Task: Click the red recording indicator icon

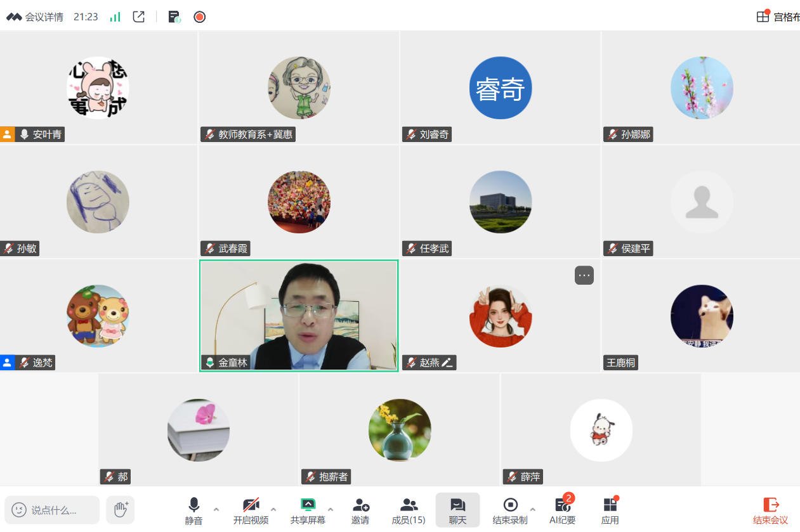Action: [x=200, y=17]
